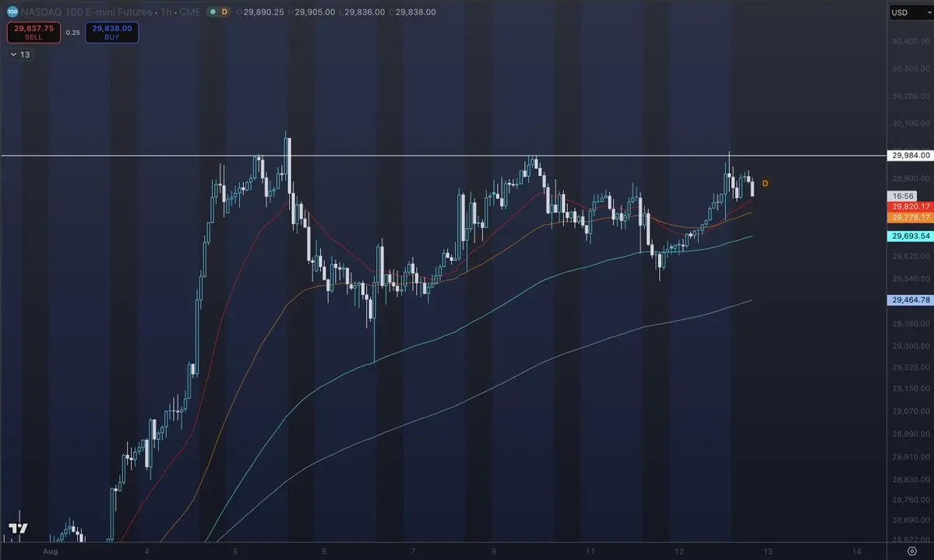
Task: Click the light blue 29,464.78 price label
Action: 911,301
